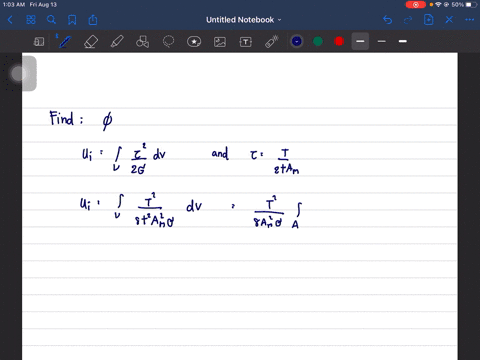Select the thick white stroke thickness

(403, 41)
